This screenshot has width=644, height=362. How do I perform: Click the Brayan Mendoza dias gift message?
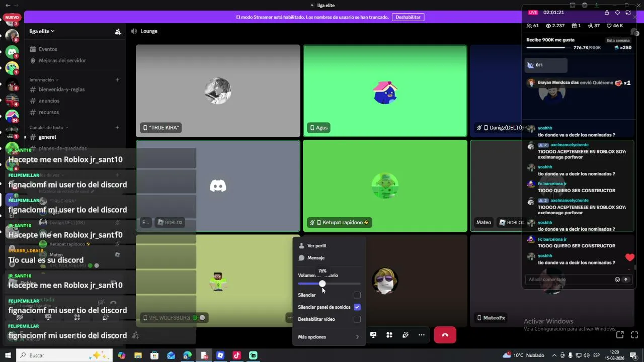(x=579, y=83)
